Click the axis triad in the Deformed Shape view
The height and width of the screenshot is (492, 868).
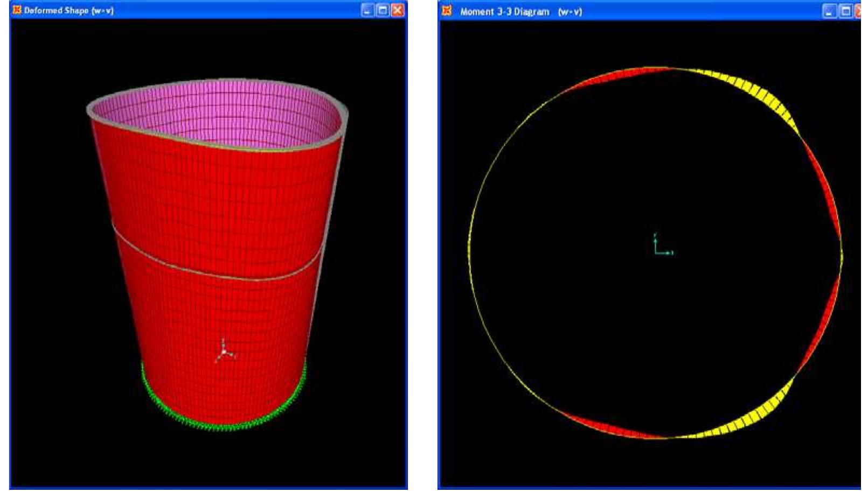225,350
